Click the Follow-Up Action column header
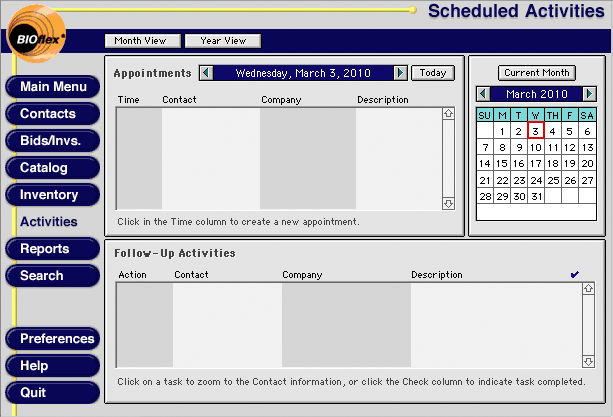The width and height of the screenshot is (613, 417). pos(133,275)
